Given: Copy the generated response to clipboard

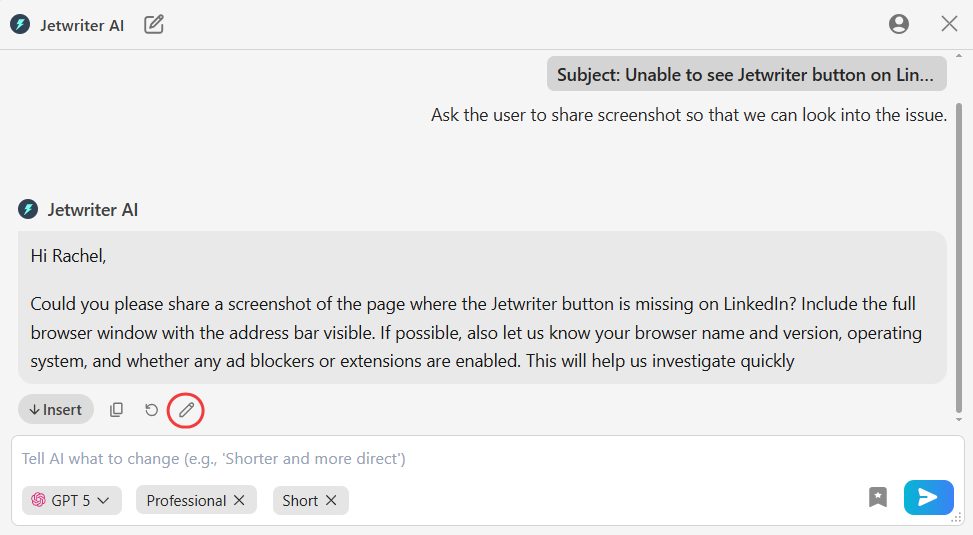Looking at the screenshot, I should pos(116,410).
